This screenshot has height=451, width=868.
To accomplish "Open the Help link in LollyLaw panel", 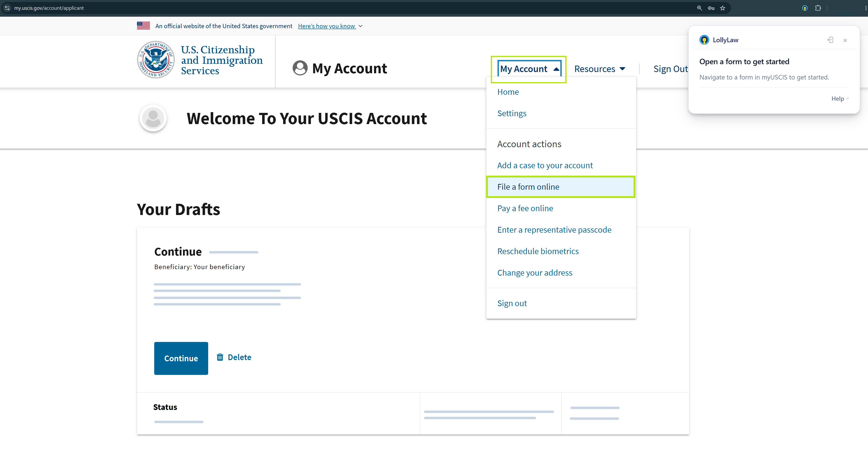I will [x=840, y=99].
